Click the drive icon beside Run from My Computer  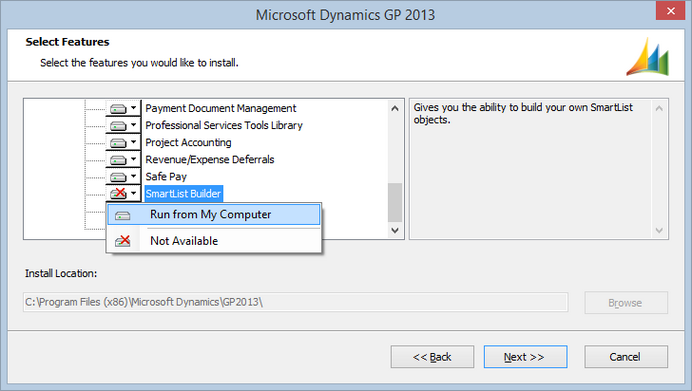click(x=122, y=215)
